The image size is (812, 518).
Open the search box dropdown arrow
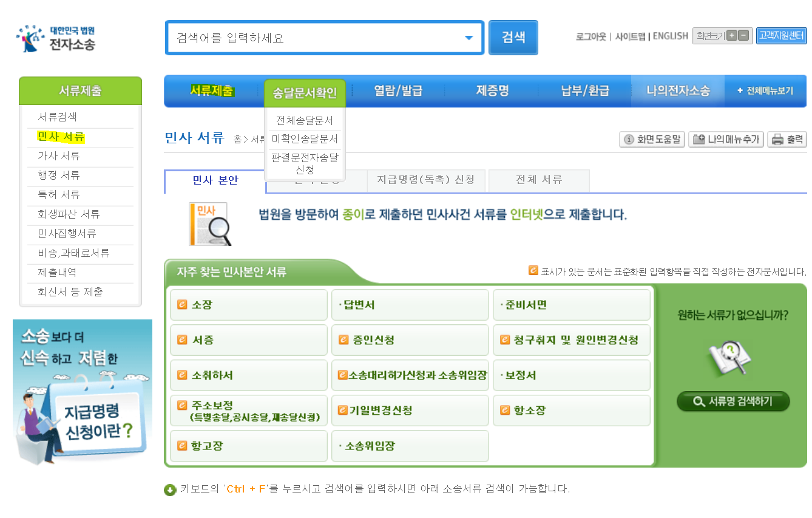click(x=469, y=38)
